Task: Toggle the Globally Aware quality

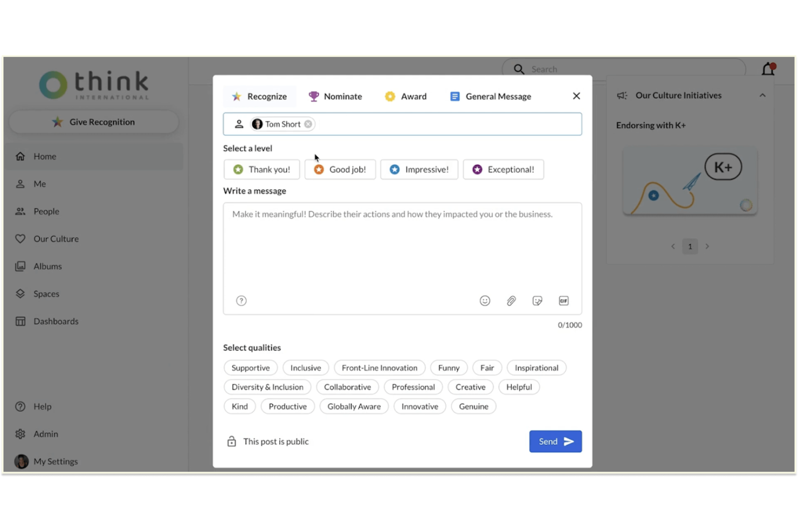Action: (x=354, y=406)
